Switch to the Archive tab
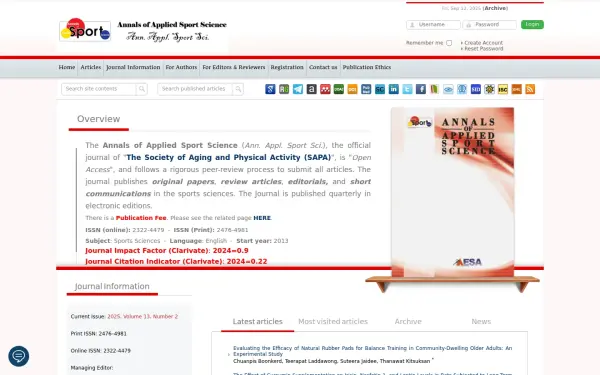 pos(408,321)
